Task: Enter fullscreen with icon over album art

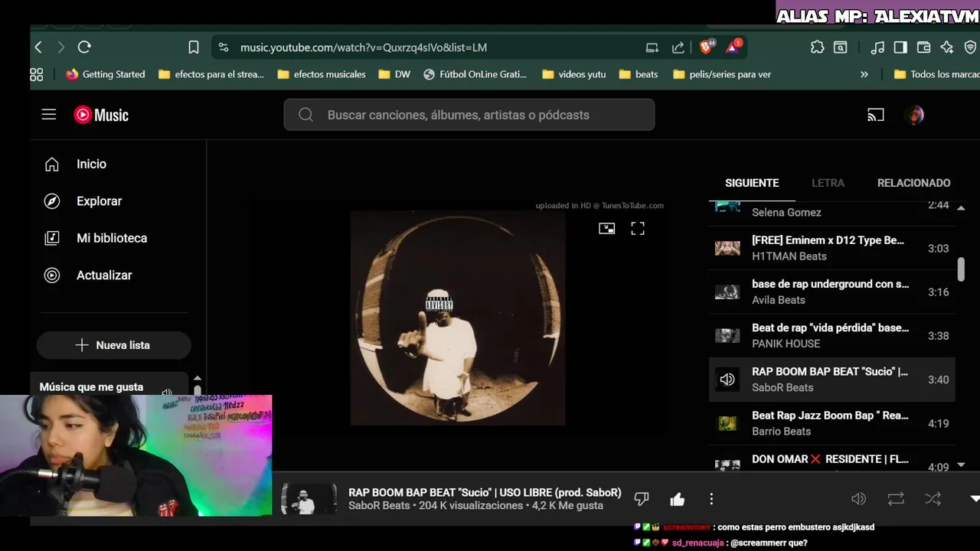Action: tap(638, 228)
